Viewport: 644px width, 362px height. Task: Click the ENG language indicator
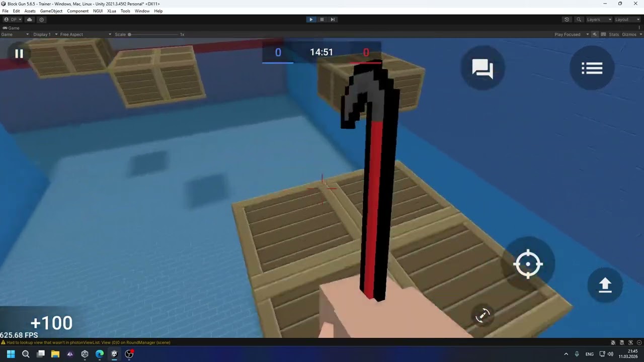pyautogui.click(x=590, y=354)
